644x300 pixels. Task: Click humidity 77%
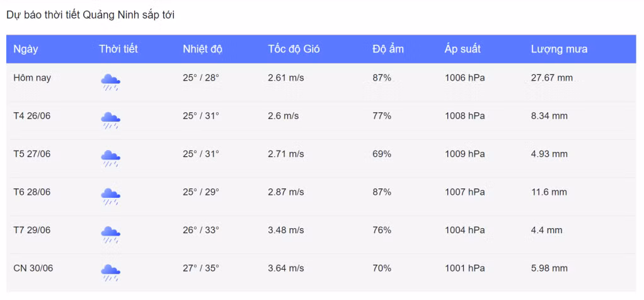(x=382, y=116)
